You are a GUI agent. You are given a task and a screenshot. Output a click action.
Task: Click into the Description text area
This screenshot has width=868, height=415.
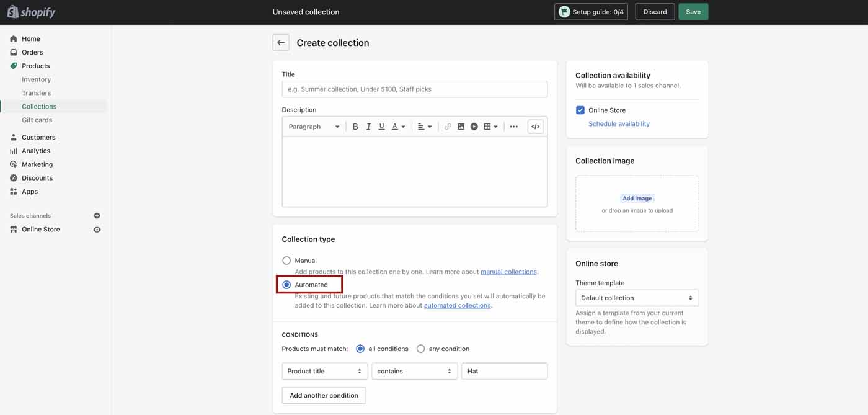[x=415, y=172]
